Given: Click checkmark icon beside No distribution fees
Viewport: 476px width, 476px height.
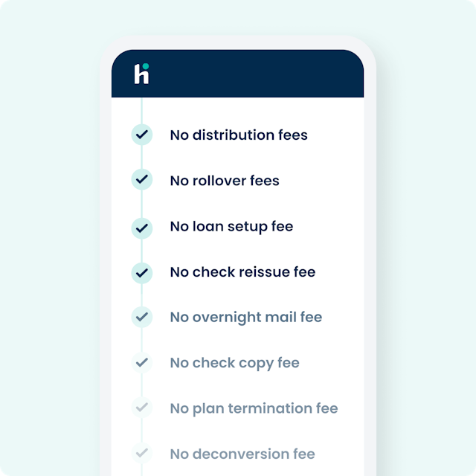Looking at the screenshot, I should coord(141,135).
